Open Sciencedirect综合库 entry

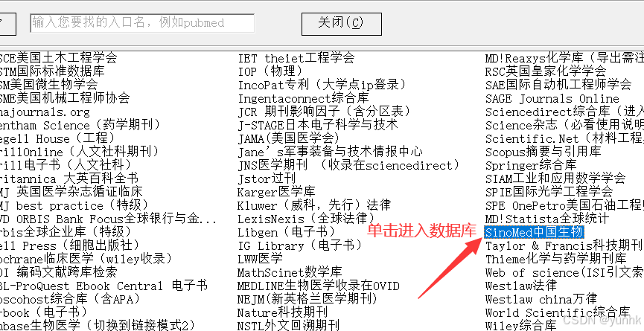coord(564,112)
